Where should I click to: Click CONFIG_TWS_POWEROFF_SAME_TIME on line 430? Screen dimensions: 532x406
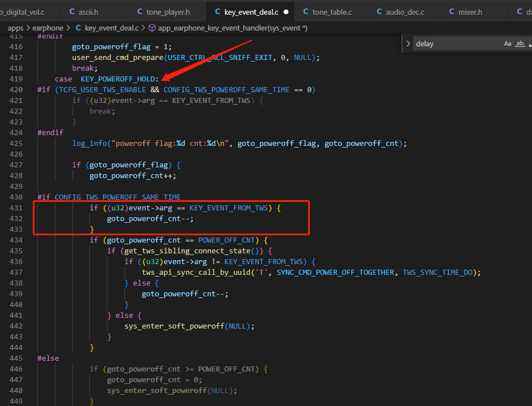(x=118, y=197)
